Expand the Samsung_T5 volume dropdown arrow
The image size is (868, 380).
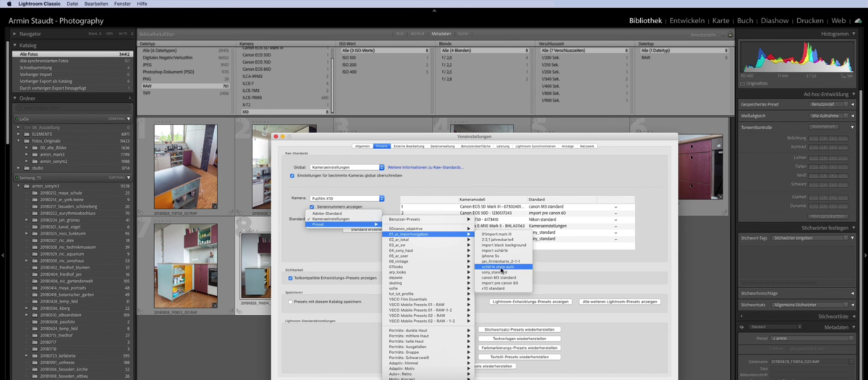pyautogui.click(x=129, y=177)
